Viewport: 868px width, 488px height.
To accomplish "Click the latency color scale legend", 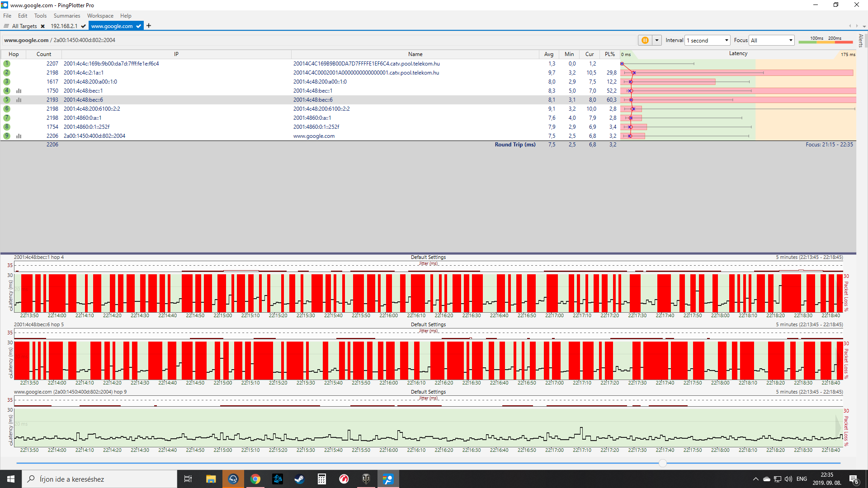I will click(825, 40).
